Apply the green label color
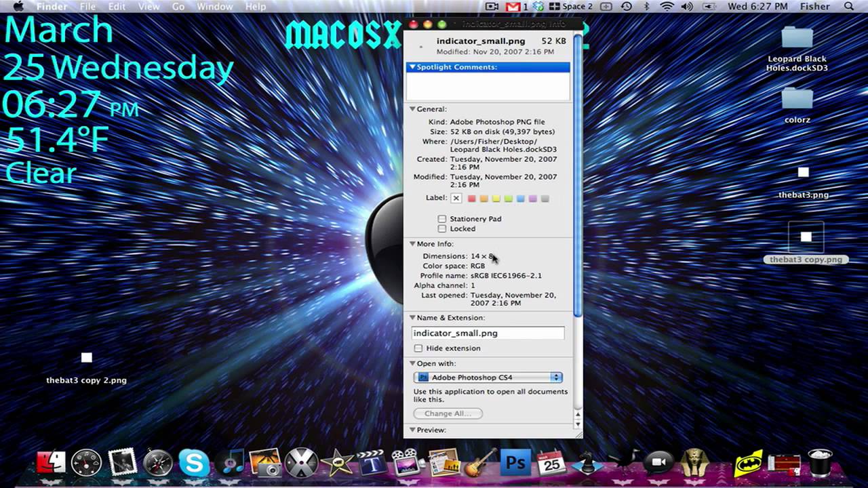868x488 pixels. (x=508, y=199)
